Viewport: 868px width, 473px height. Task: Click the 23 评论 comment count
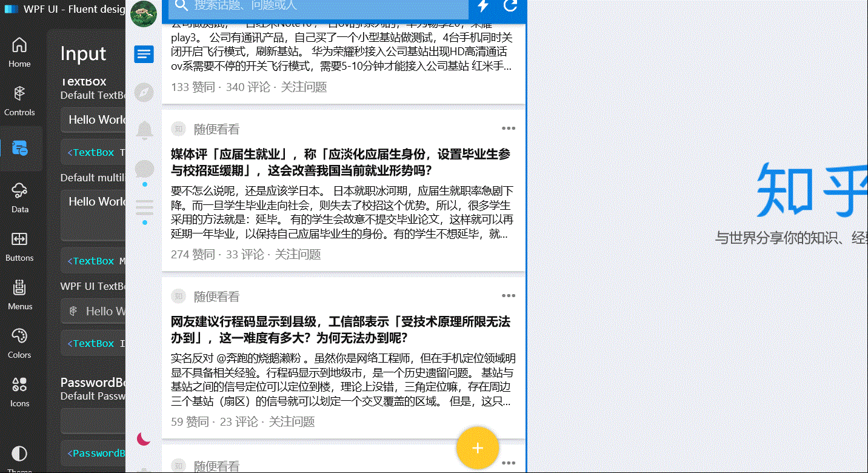tap(239, 422)
